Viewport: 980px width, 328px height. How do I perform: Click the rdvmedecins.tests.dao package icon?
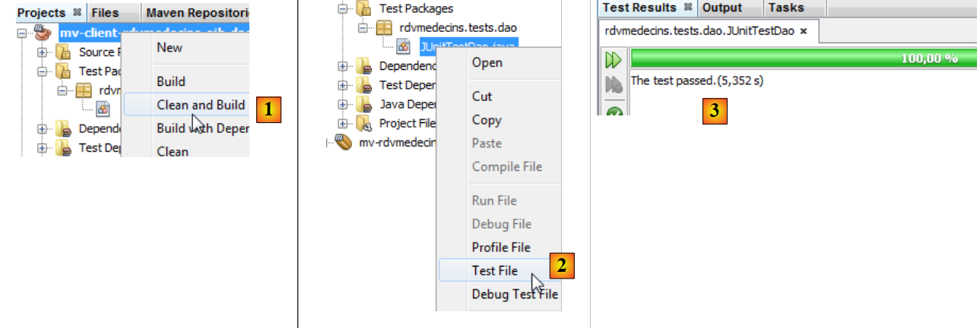click(x=384, y=28)
